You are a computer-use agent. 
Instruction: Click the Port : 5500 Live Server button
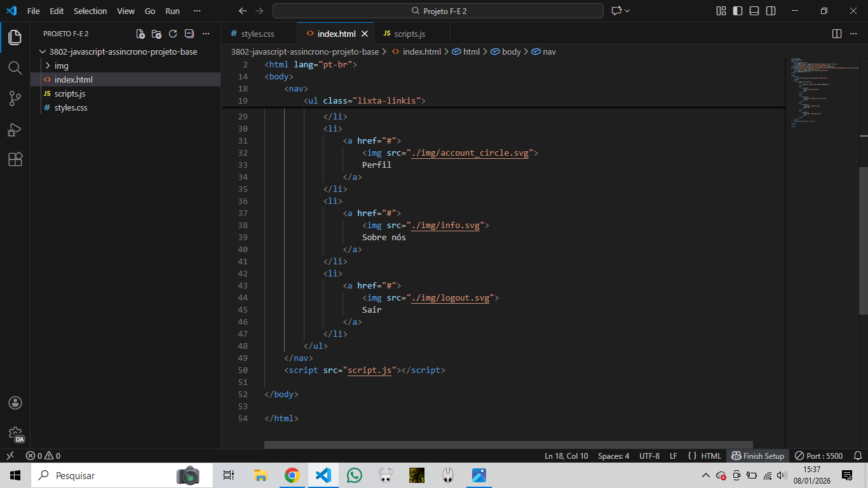click(819, 456)
